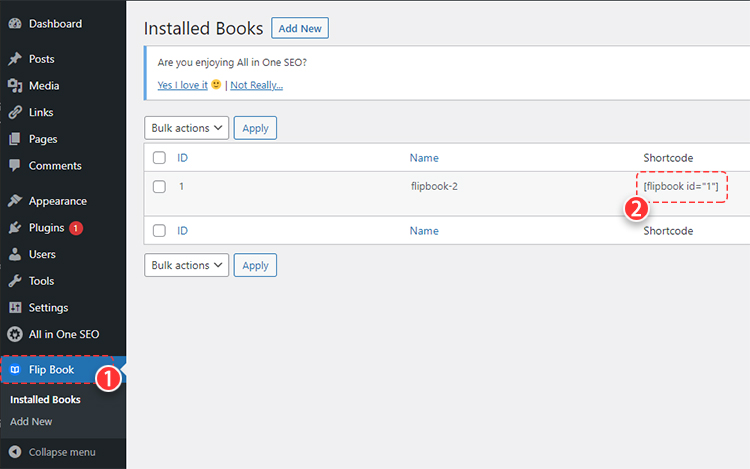Click the Comments speech bubble icon
Screen dimensions: 750x469
[15, 166]
